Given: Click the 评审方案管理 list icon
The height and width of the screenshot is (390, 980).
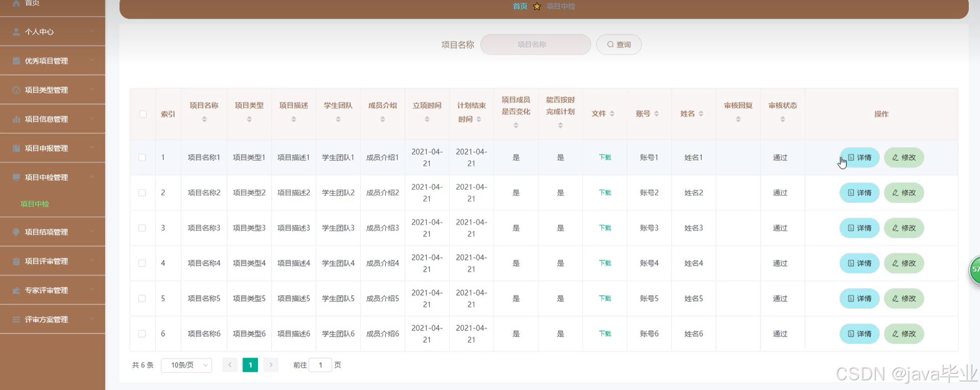Looking at the screenshot, I should [16, 320].
